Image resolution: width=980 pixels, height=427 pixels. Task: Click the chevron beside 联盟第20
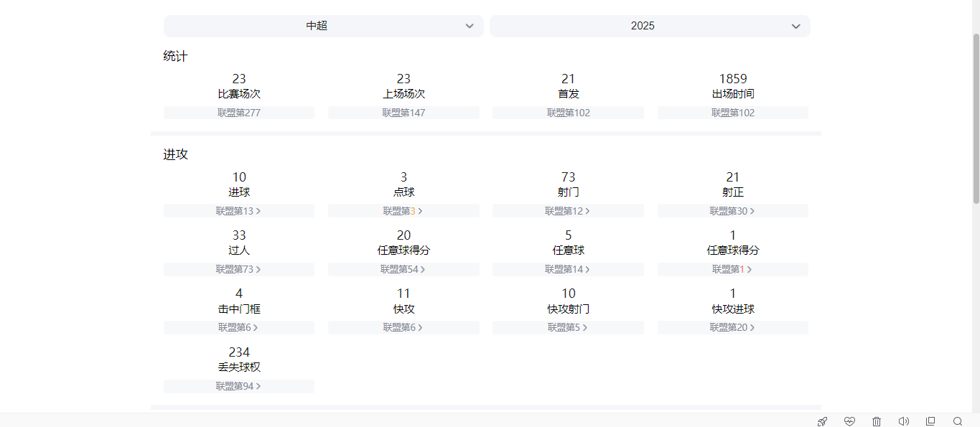click(751, 327)
